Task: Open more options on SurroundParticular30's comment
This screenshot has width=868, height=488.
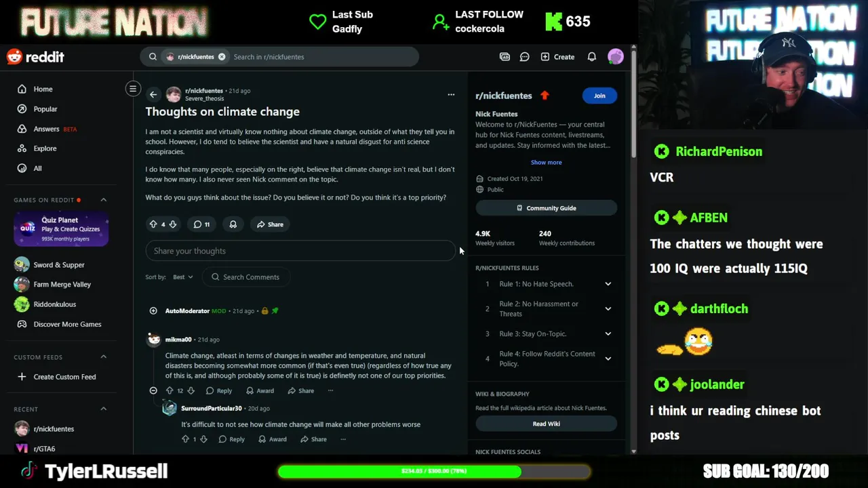Action: click(343, 439)
